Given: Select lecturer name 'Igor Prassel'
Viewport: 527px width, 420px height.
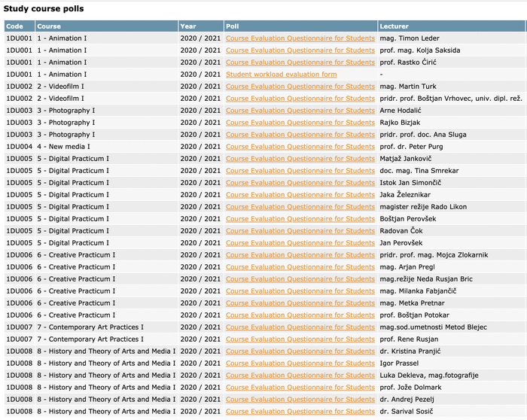Looking at the screenshot, I should [x=399, y=364].
